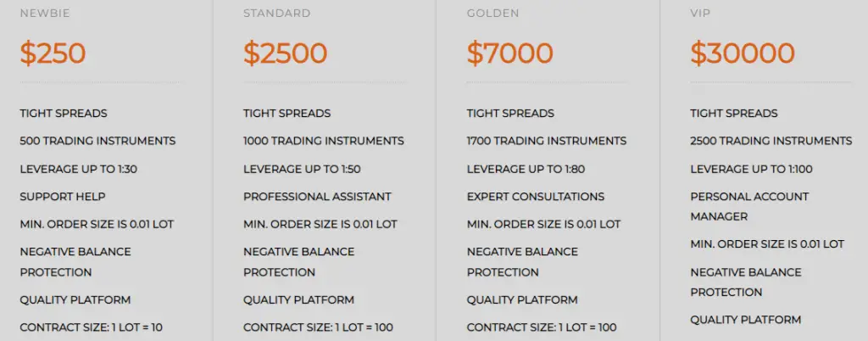Click 500 TRADING INSTRUMENTS text
The image size is (868, 341).
(97, 141)
